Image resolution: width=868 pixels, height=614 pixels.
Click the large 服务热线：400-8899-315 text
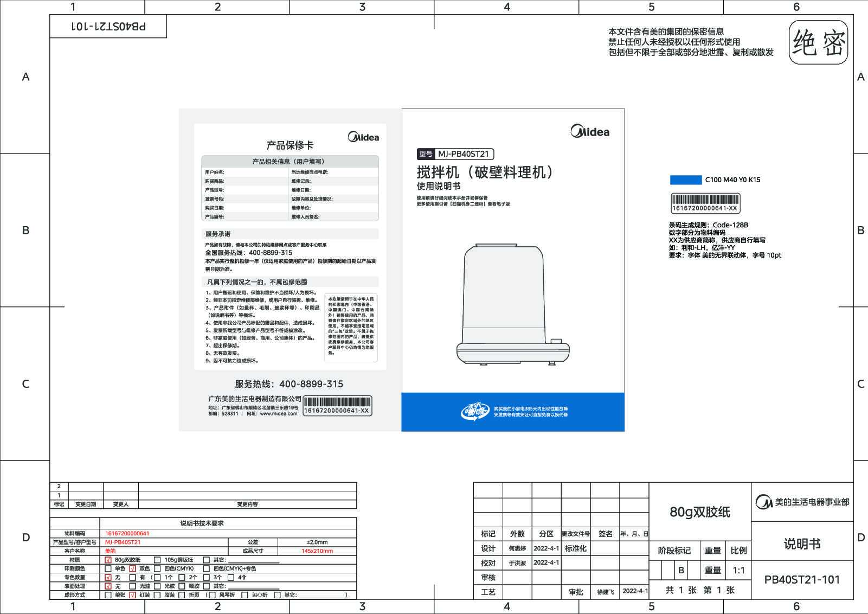pyautogui.click(x=289, y=384)
